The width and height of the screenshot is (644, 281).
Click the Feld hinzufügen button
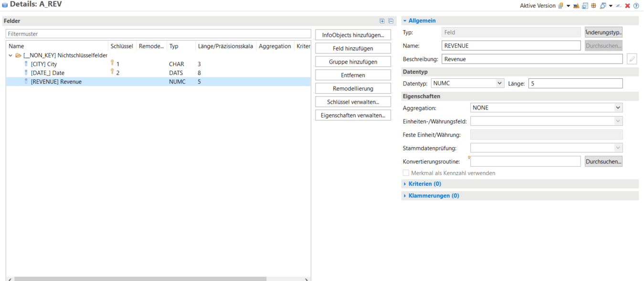[x=353, y=48]
